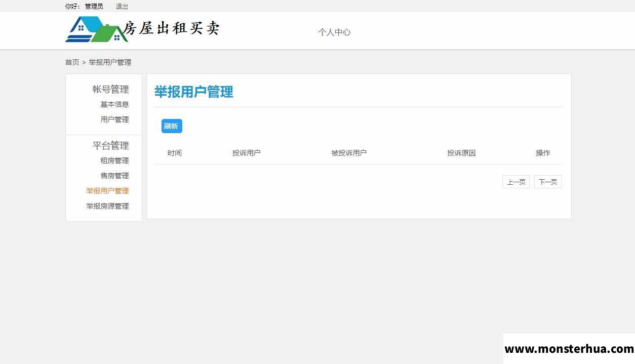This screenshot has height=364, width=635.
Task: Click the 帐号管理 sidebar section heading
Action: 110,89
